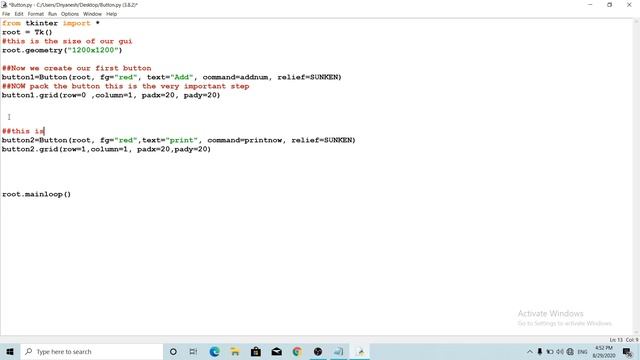Open the Help menu

tap(111, 14)
